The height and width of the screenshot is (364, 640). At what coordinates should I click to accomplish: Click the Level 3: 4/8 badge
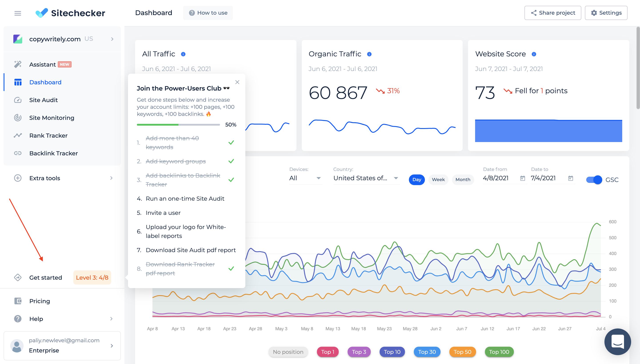pyautogui.click(x=92, y=277)
